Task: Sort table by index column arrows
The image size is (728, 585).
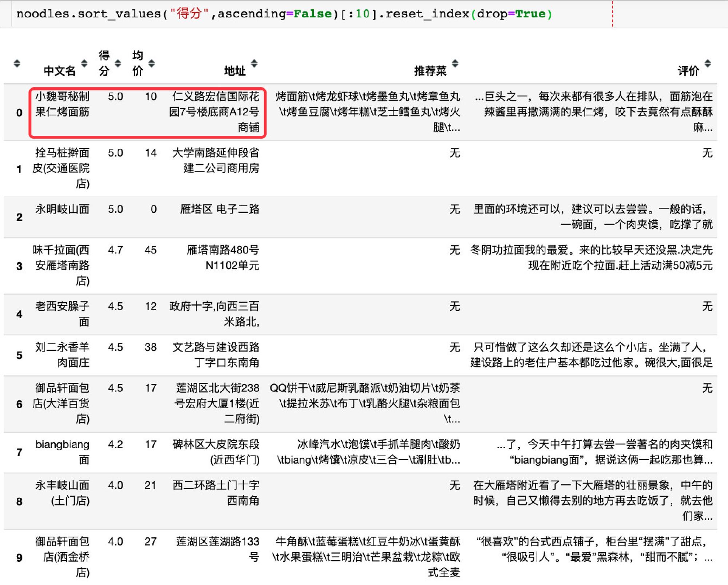Action: (x=17, y=64)
